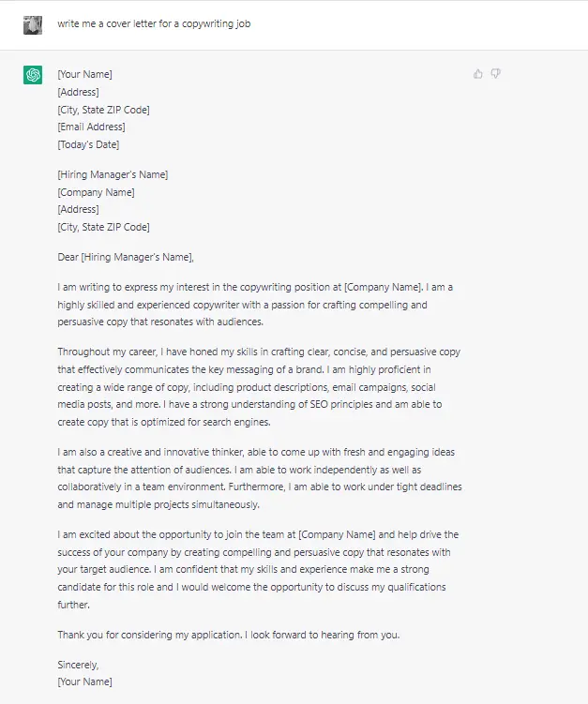This screenshot has width=588, height=704.
Task: Click the [Email Address] placeholder line
Action: coord(91,127)
